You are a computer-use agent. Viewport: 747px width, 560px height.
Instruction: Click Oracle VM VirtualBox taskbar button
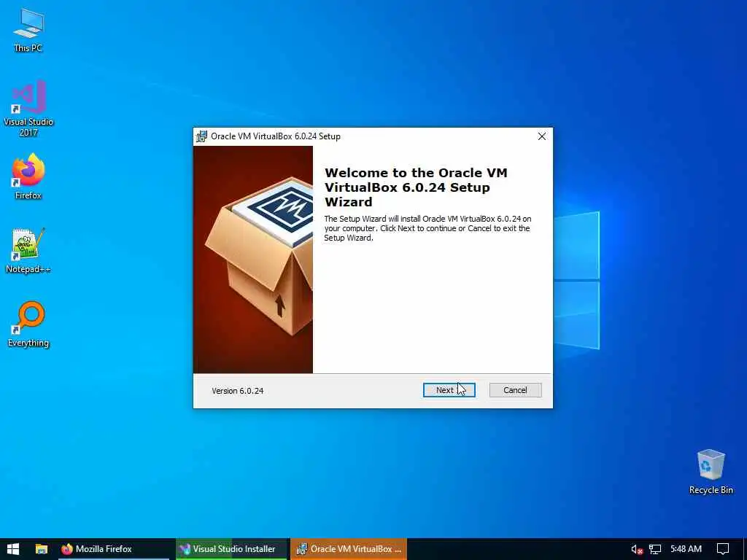coord(349,549)
